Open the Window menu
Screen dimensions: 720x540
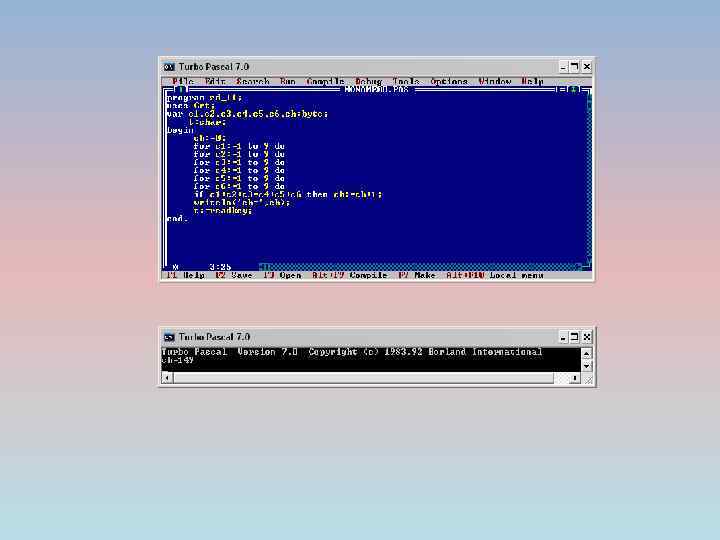click(x=495, y=81)
